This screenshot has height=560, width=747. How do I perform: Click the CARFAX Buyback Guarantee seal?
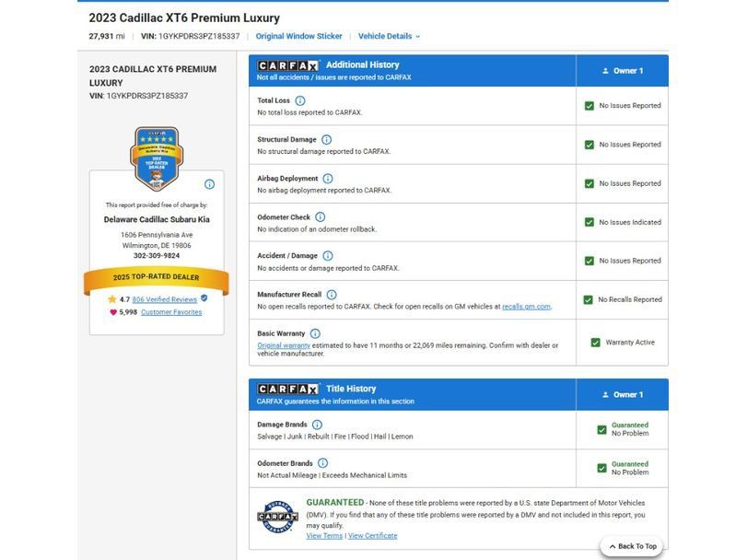point(278,517)
